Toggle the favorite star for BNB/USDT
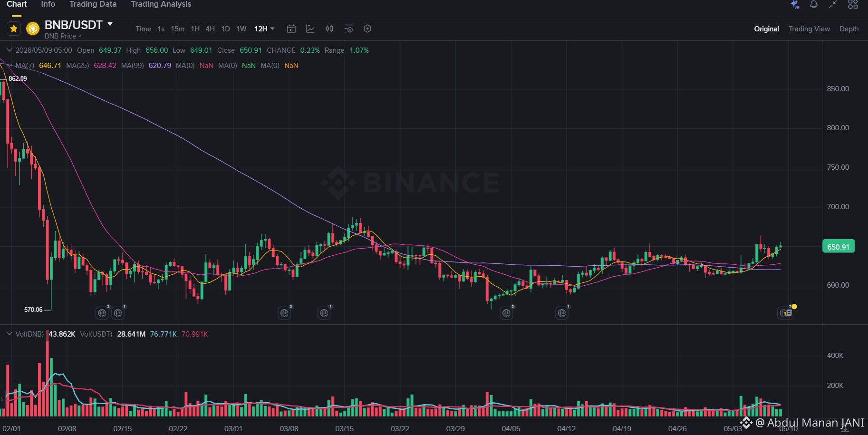This screenshot has height=435, width=868. point(14,29)
